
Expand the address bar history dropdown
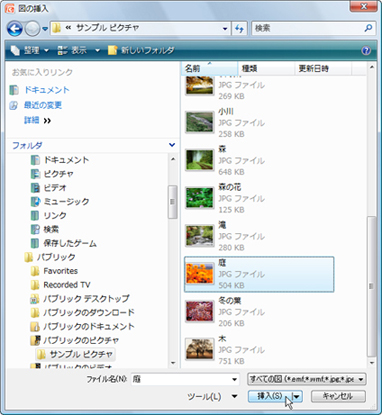point(226,29)
